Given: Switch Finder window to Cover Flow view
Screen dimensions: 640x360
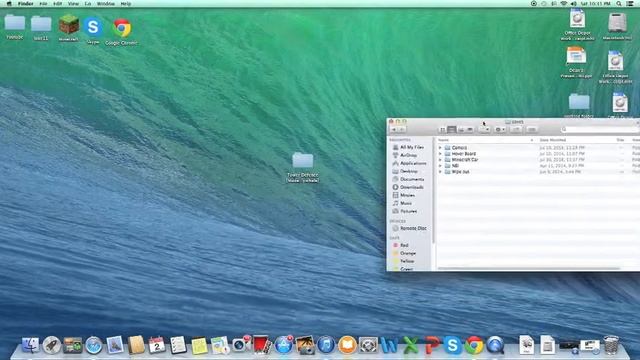Looking at the screenshot, I should pos(470,129).
